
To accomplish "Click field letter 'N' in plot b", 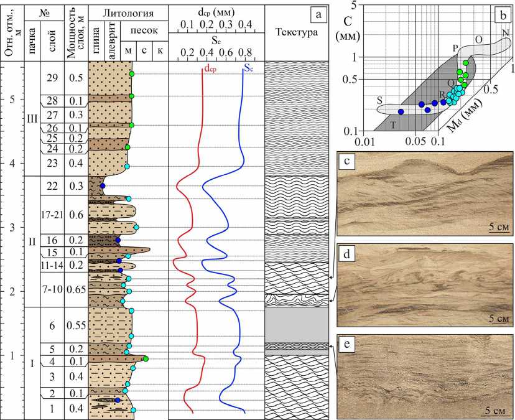I will pyautogui.click(x=506, y=32).
